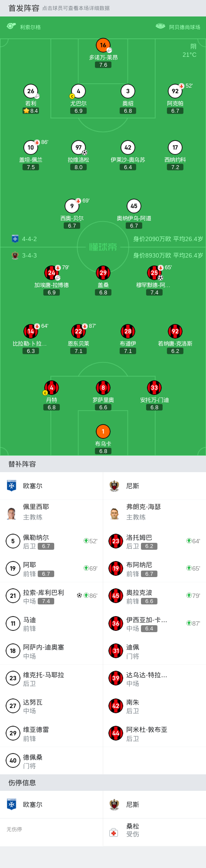This screenshot has width=206, height=868.
Task: Select Nice player 25 穆罕默德 badge
Action: point(154,273)
